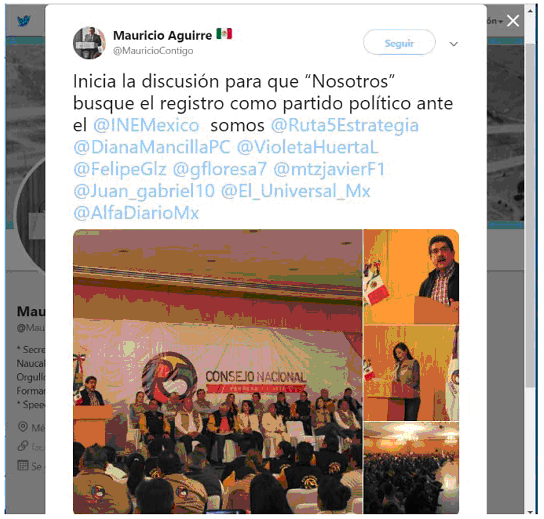Viewport: 544px width, 519px height.
Task: Open the @El_Universal_Mx mention
Action: point(296,191)
